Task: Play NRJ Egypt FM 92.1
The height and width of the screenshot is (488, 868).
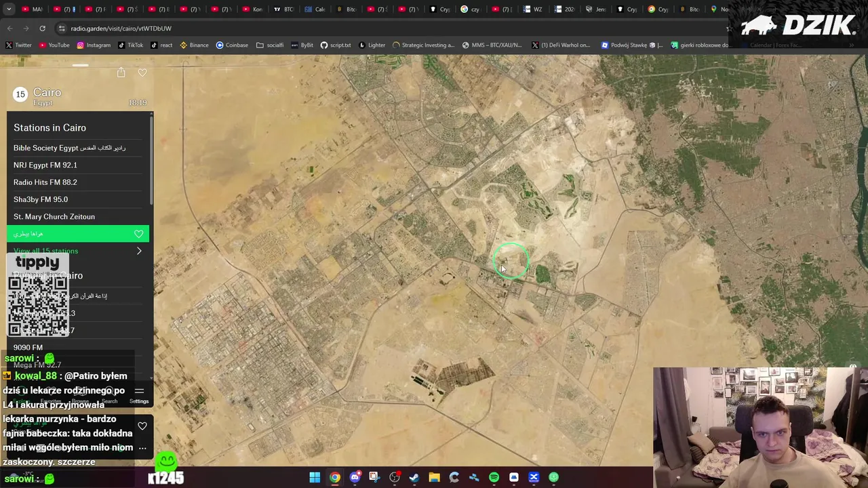Action: 78,165
